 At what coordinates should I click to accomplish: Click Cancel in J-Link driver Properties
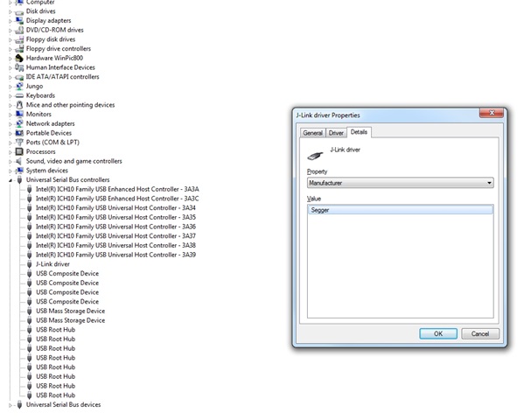coord(480,333)
